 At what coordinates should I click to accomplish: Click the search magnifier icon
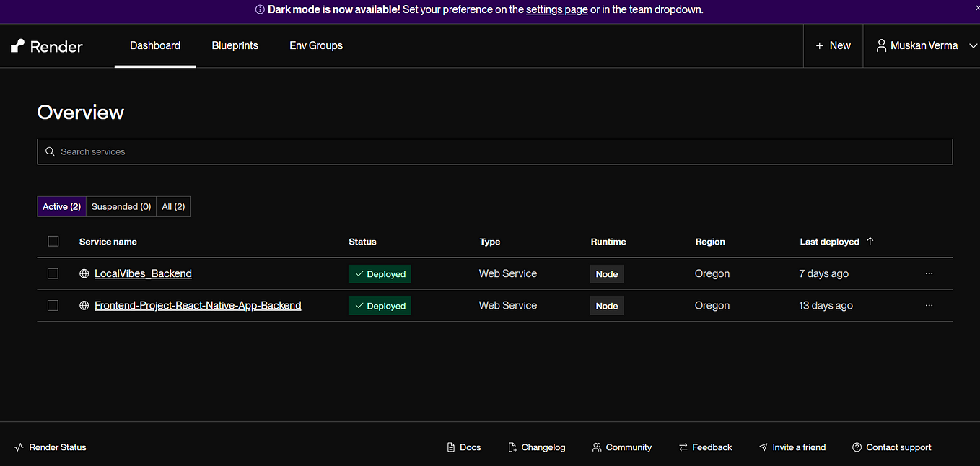(50, 151)
